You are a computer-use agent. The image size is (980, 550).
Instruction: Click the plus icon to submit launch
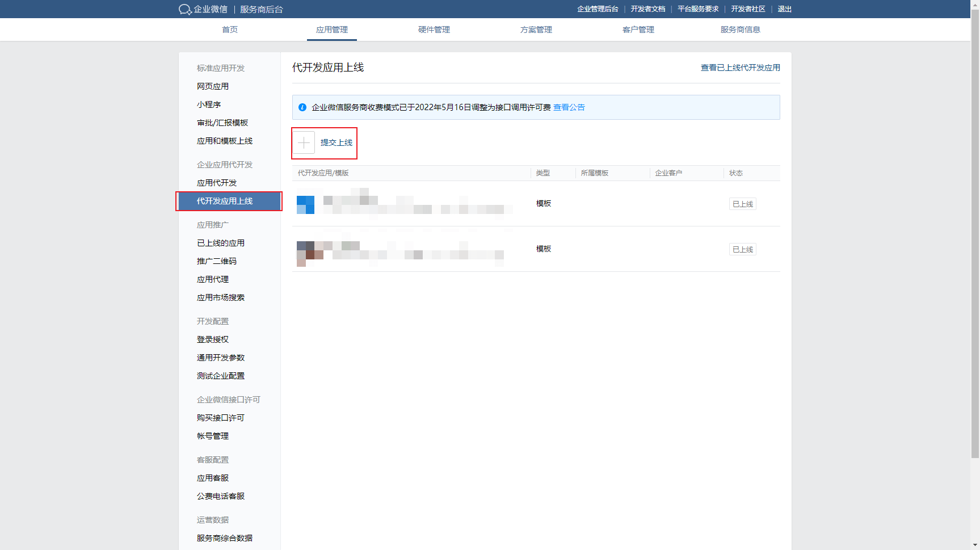pyautogui.click(x=304, y=142)
